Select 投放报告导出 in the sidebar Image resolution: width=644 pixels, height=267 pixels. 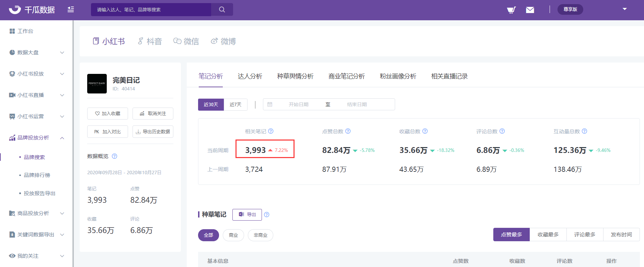point(39,193)
